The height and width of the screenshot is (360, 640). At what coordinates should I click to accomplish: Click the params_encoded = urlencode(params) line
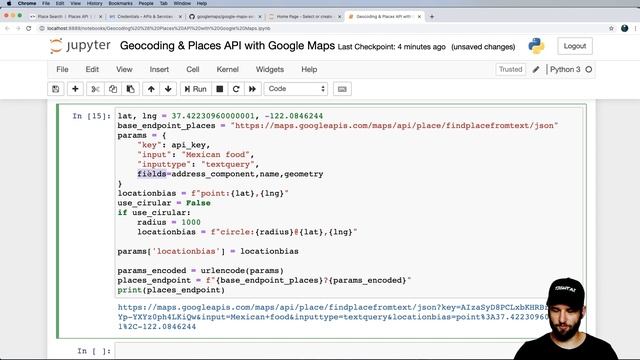pyautogui.click(x=200, y=271)
